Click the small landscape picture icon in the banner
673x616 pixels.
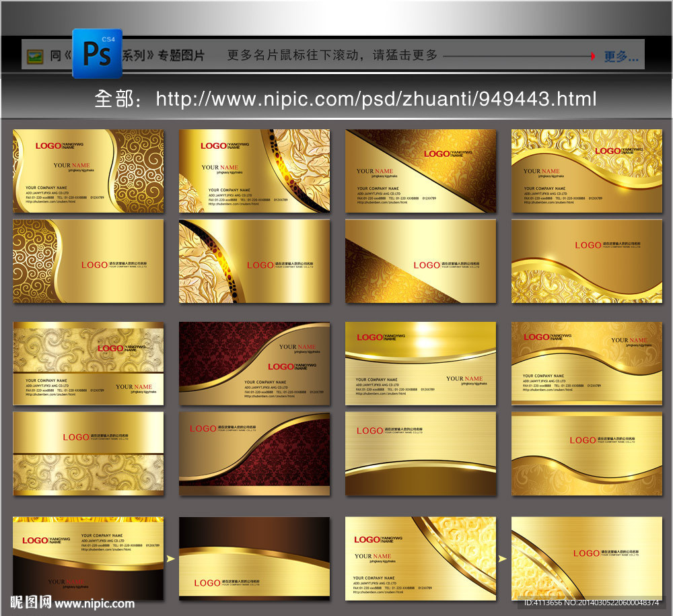coord(35,57)
